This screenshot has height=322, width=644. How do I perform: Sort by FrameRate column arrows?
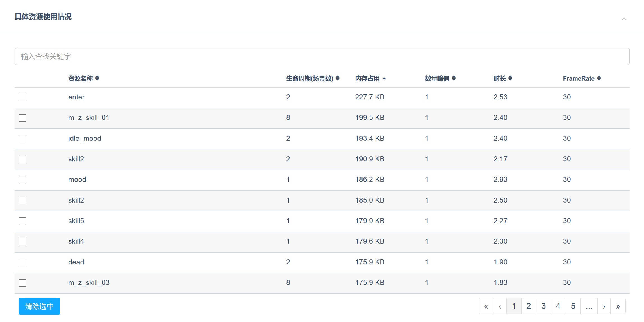tap(599, 78)
